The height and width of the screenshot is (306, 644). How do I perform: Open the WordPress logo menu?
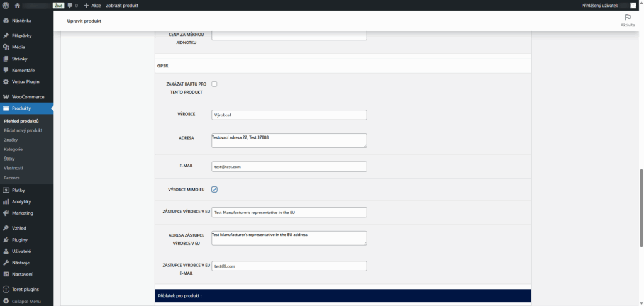click(x=6, y=6)
